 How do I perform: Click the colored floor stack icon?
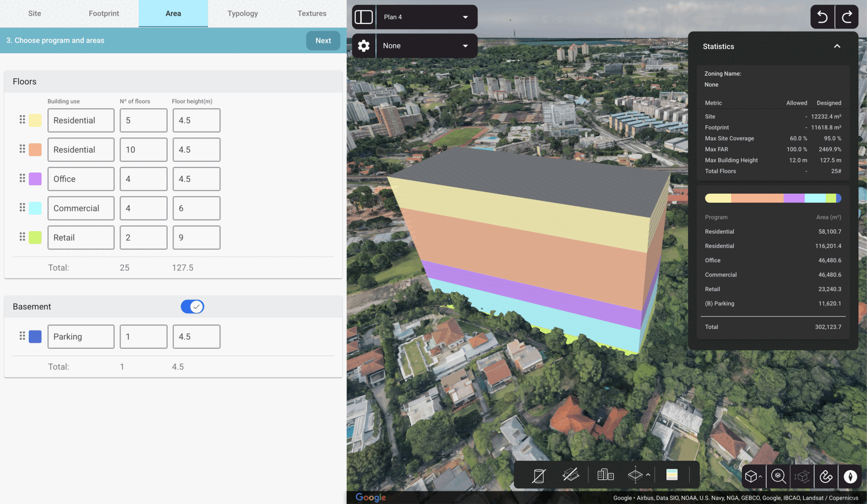[671, 475]
